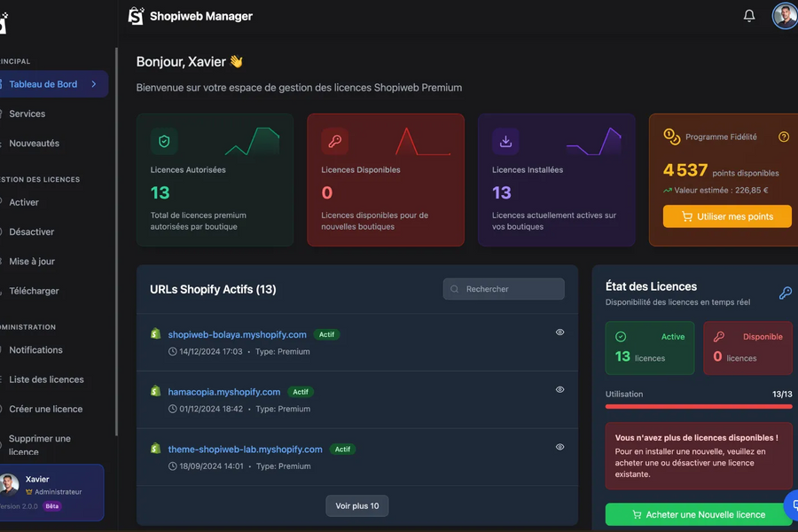798x532 pixels.
Task: Open Services in the sidebar
Action: [27, 113]
